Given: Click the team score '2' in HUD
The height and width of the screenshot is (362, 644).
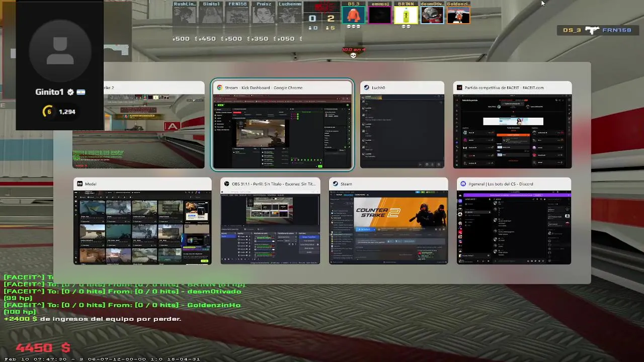Looking at the screenshot, I should point(331,19).
